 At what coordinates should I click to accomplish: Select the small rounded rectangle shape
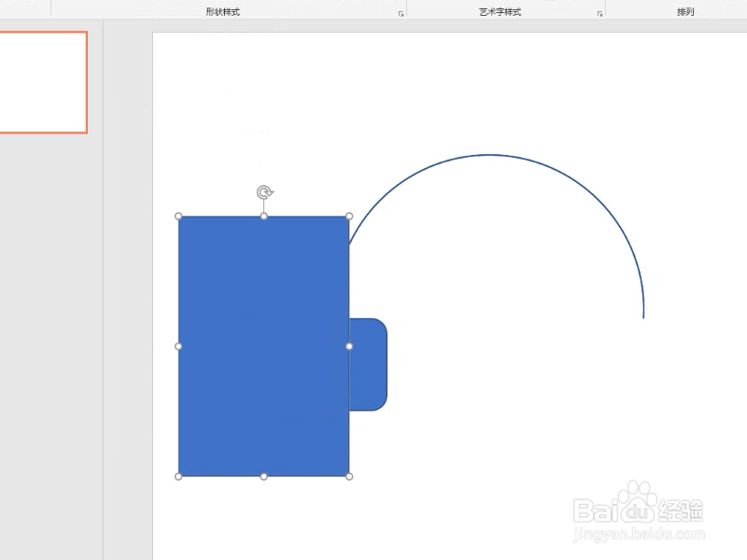click(x=368, y=364)
